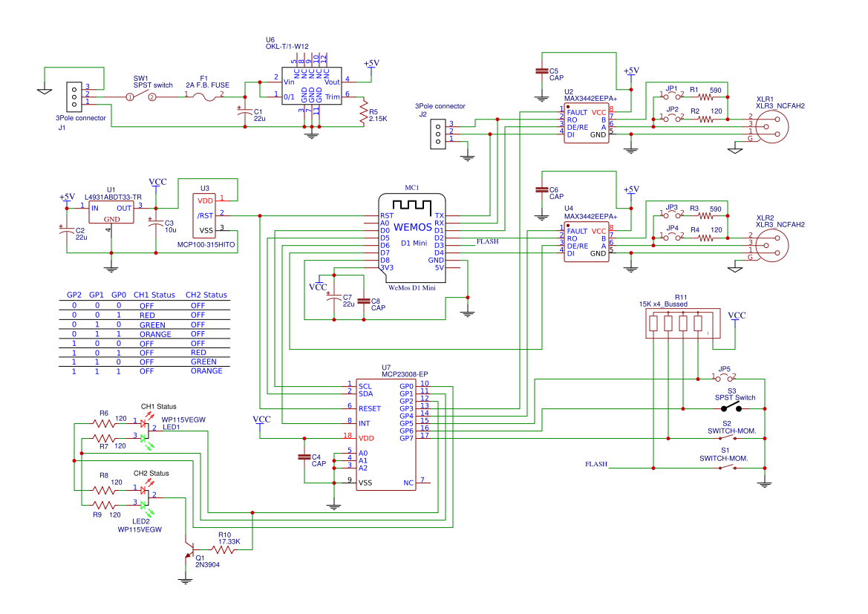Select the WeMos D1 Mini module body
This screenshot has width=868, height=614.
412,238
